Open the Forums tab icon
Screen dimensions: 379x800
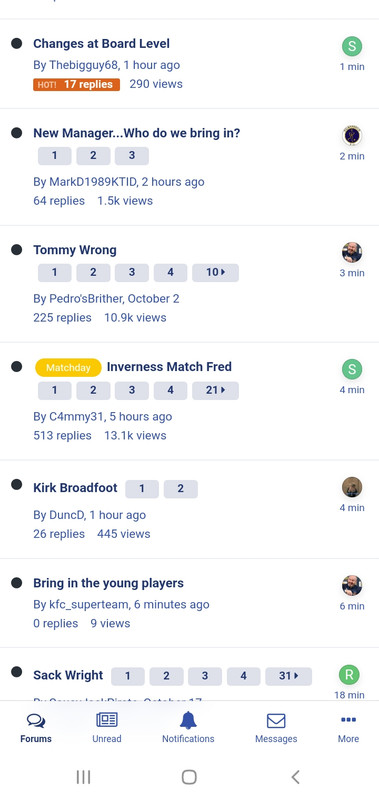(36, 720)
